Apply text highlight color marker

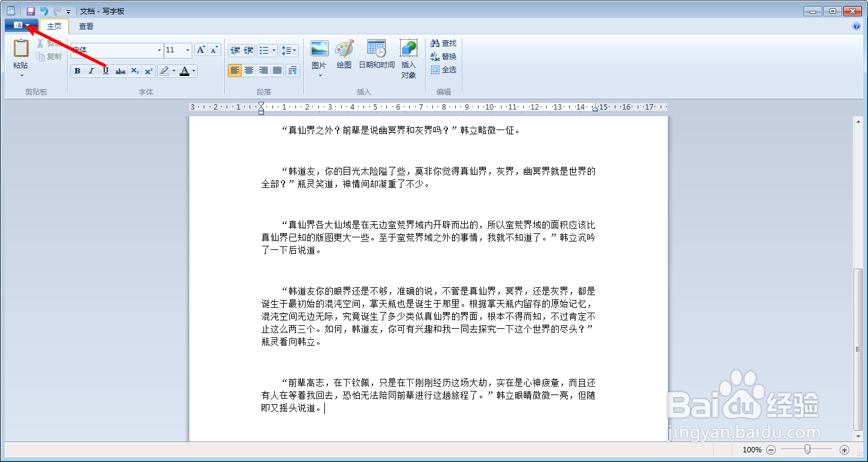point(164,71)
